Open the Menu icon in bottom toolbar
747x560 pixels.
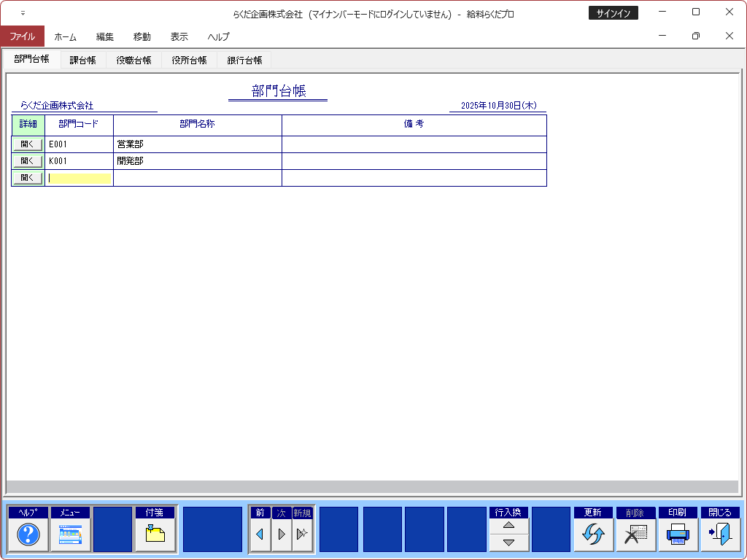coord(71,535)
